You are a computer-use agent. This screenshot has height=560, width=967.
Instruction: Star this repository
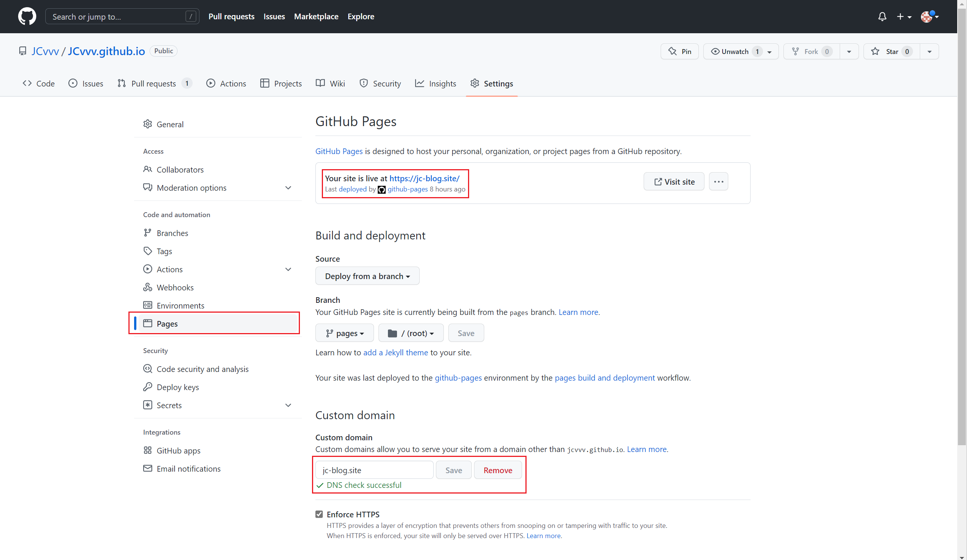click(x=891, y=51)
